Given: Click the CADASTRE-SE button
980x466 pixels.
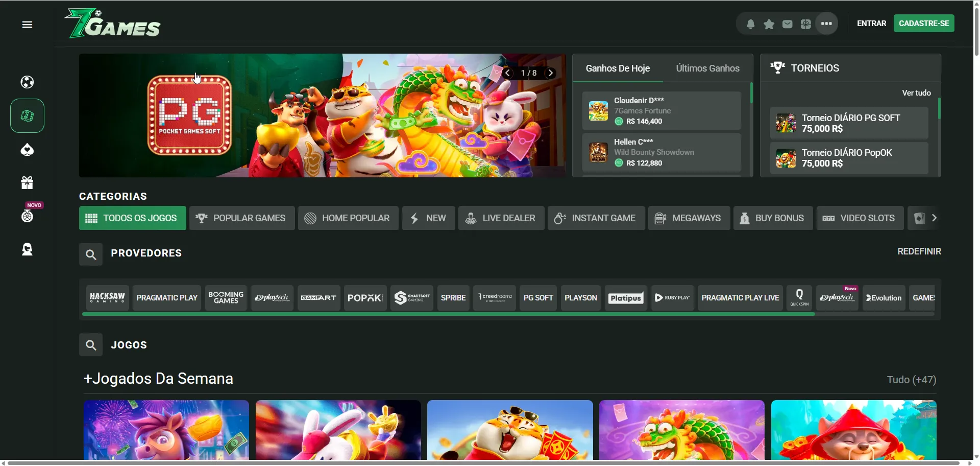Looking at the screenshot, I should 924,24.
